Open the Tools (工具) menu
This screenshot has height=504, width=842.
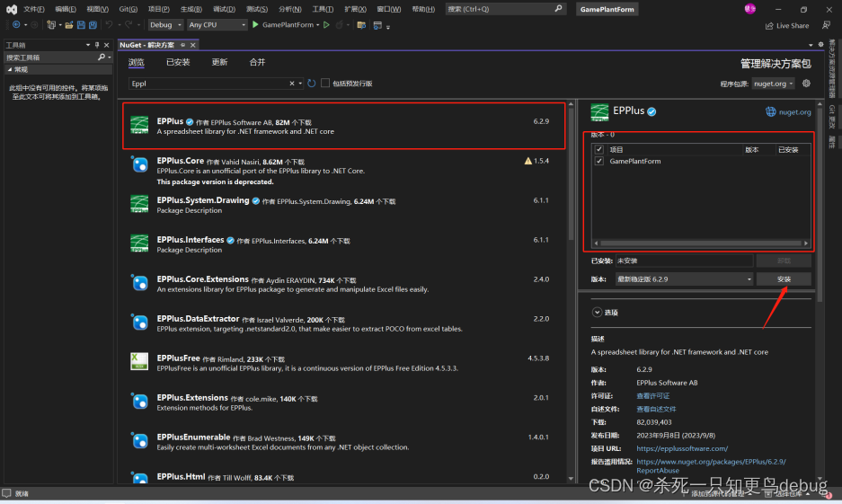323,9
